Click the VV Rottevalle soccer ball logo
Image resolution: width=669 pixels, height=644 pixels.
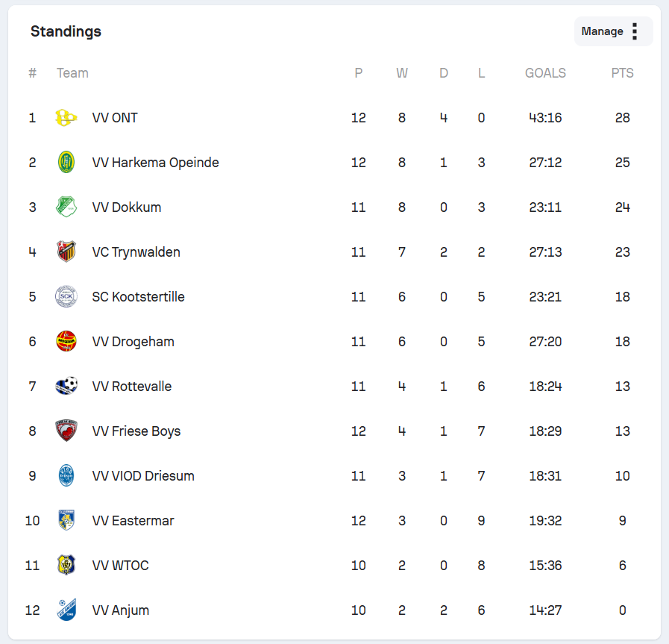(x=66, y=386)
